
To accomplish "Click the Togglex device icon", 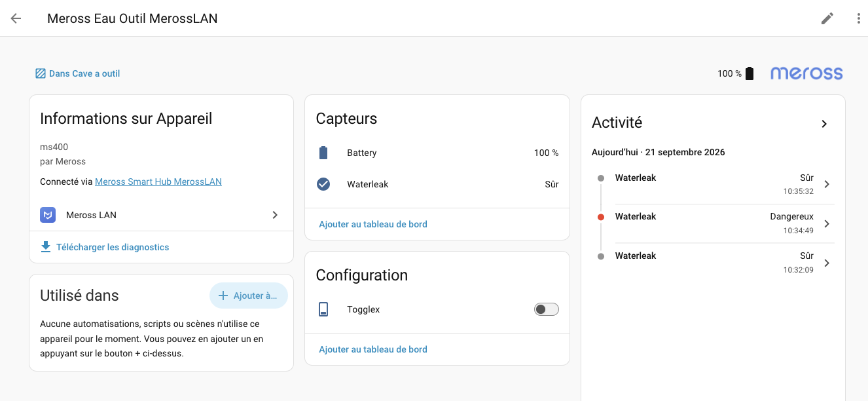I will click(x=323, y=309).
